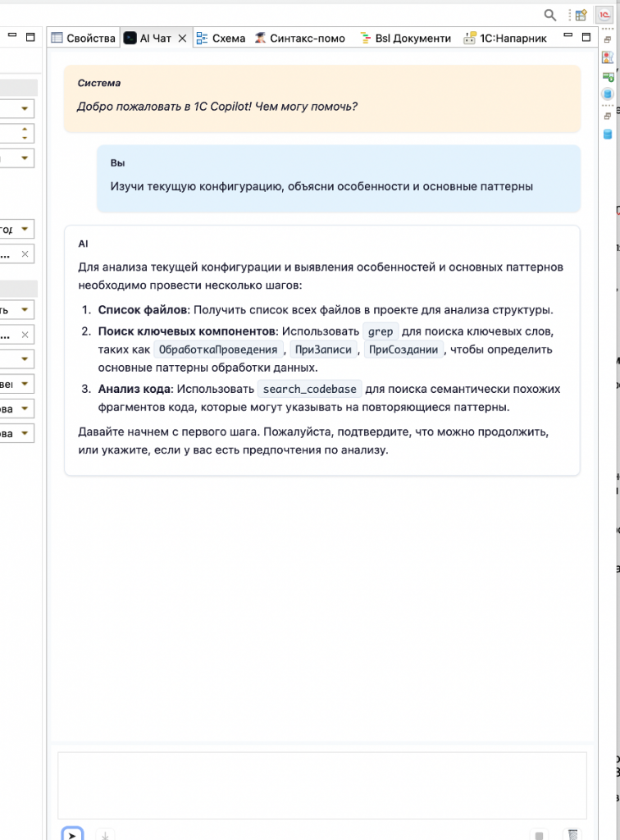This screenshot has width=620, height=840.
Task: Expand the dropdown ending in 'гор'
Action: [25, 230]
